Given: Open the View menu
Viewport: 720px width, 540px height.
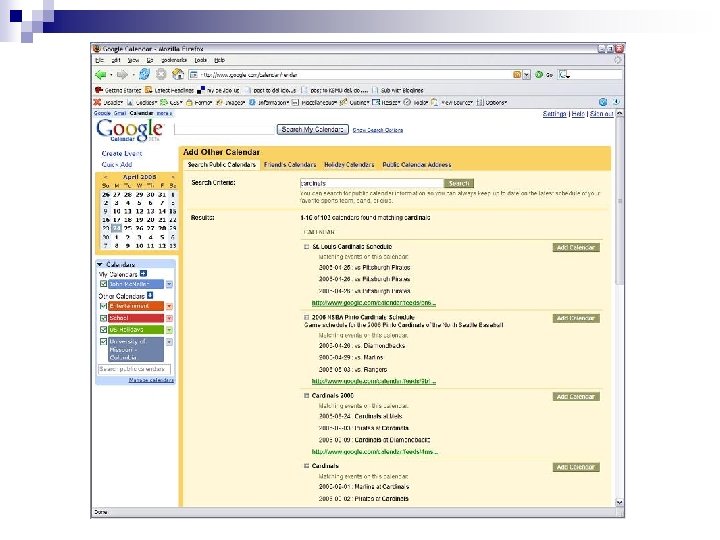Looking at the screenshot, I should pyautogui.click(x=133, y=60).
